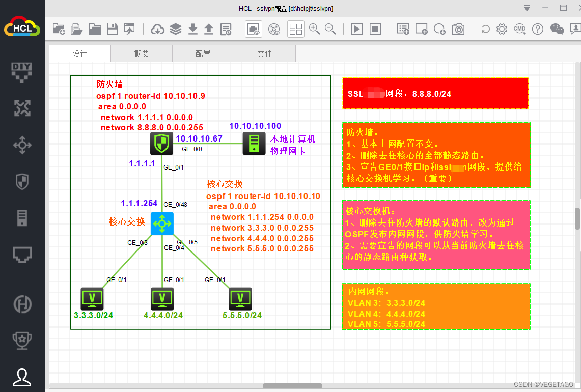The width and height of the screenshot is (581, 392).
Task: Open settings gear in toolbar
Action: tap(502, 29)
